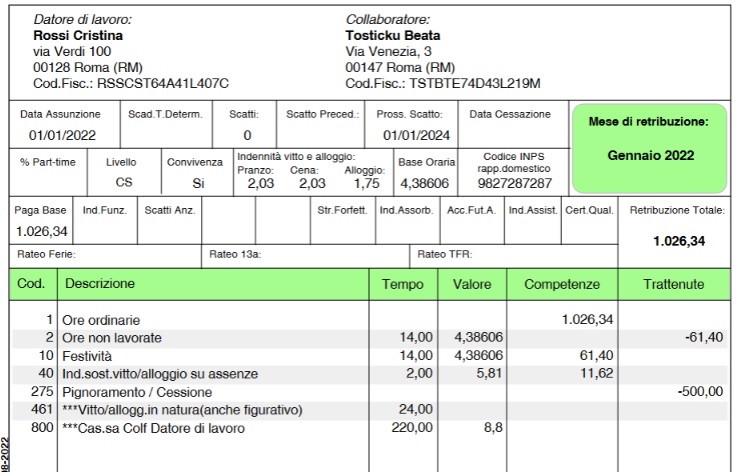Click Pranzo allowance value 2,03
739x472 pixels.
pyautogui.click(x=261, y=183)
